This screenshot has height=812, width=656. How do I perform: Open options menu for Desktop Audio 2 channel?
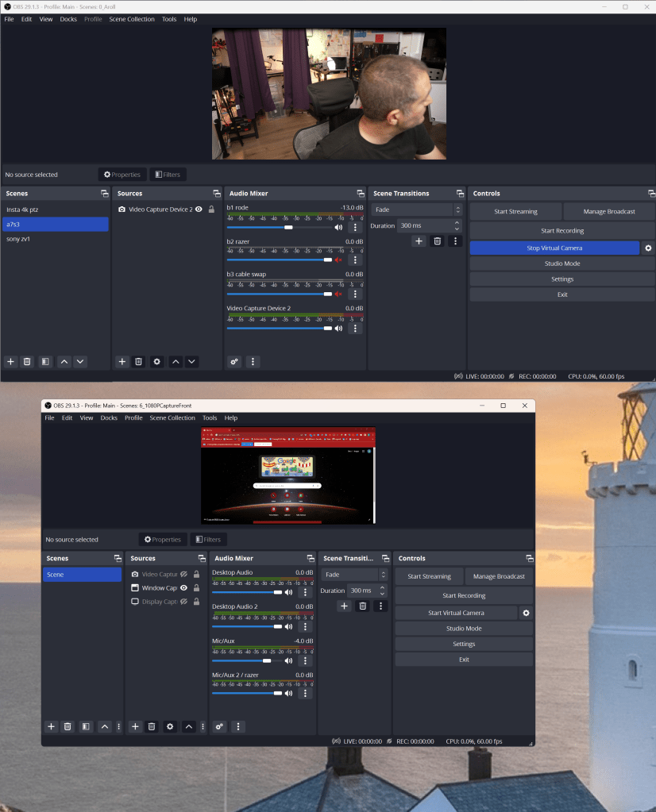[305, 626]
